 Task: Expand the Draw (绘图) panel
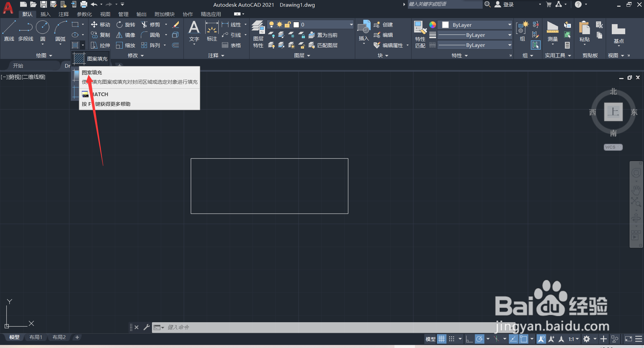(44, 55)
